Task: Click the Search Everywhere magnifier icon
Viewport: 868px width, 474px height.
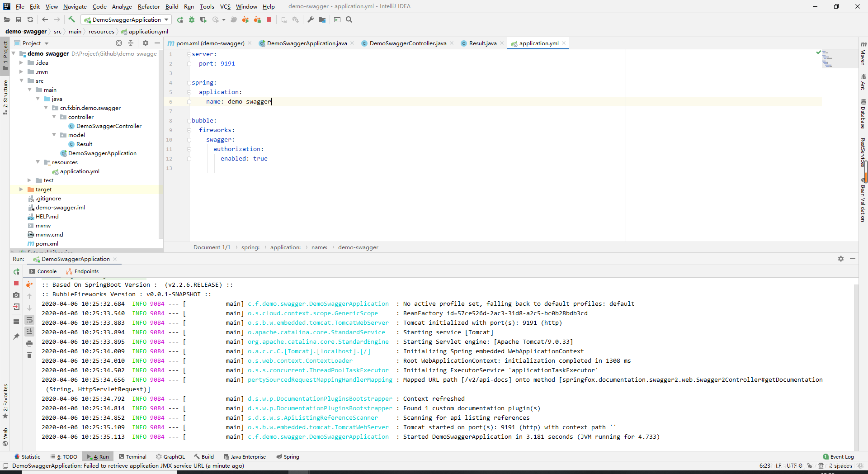Action: [349, 19]
